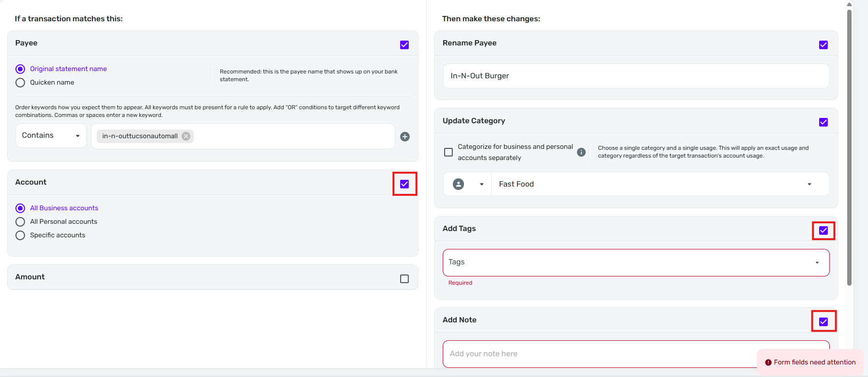Screen dimensions: 868x377
Task: Enable the Amount condition checkbox
Action: tap(405, 279)
